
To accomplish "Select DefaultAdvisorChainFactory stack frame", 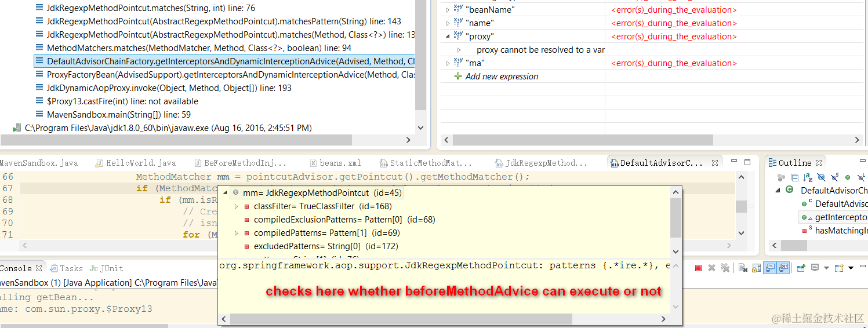I will click(225, 61).
